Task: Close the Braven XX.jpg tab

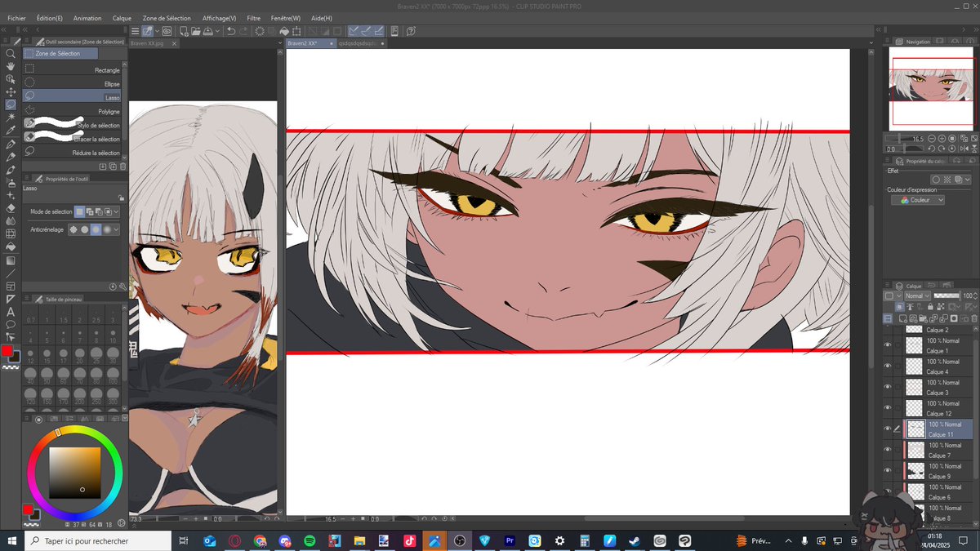Action: click(x=173, y=43)
